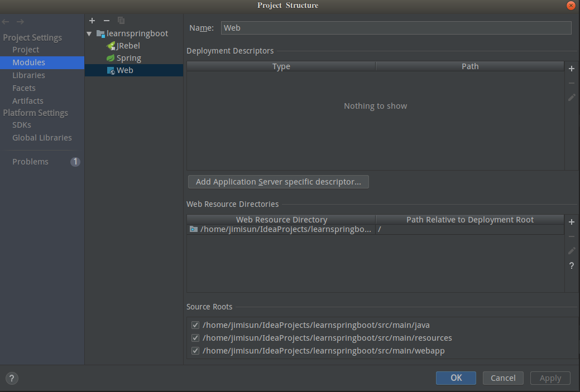Viewport: 580px width, 392px height.
Task: Open the web resource directories help icon
Action: pyautogui.click(x=572, y=266)
